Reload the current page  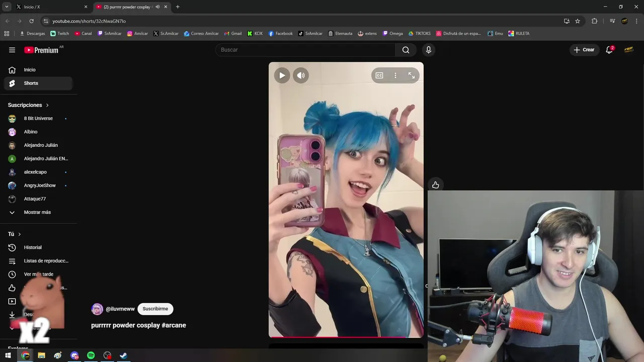pos(31,21)
